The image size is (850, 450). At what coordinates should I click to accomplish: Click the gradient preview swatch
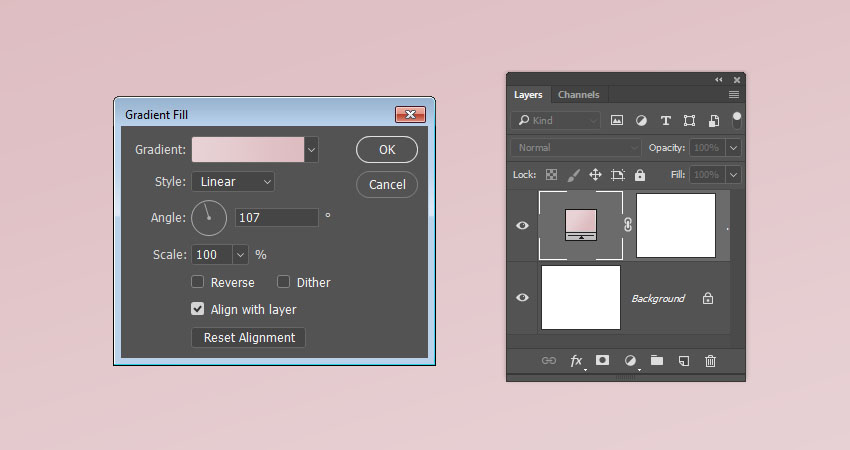pos(248,150)
